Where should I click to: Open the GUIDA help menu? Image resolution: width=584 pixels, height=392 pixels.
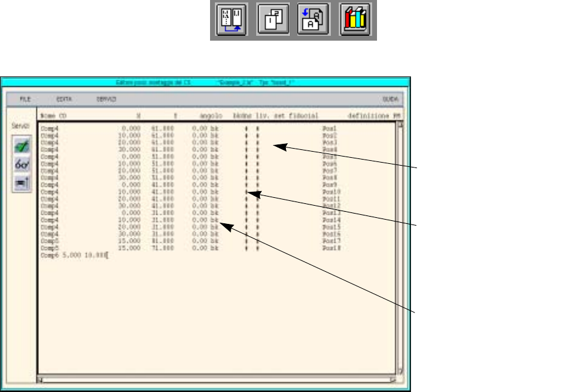pos(390,99)
